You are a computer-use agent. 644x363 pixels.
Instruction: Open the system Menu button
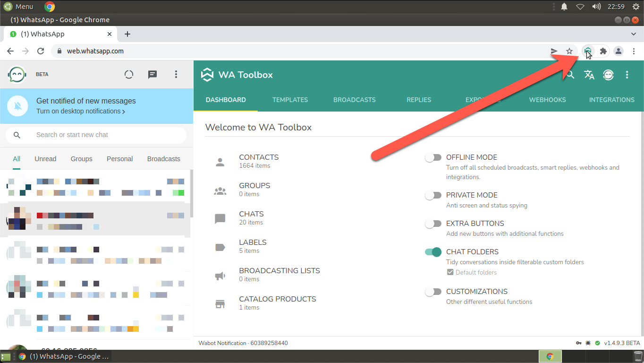[x=19, y=7]
